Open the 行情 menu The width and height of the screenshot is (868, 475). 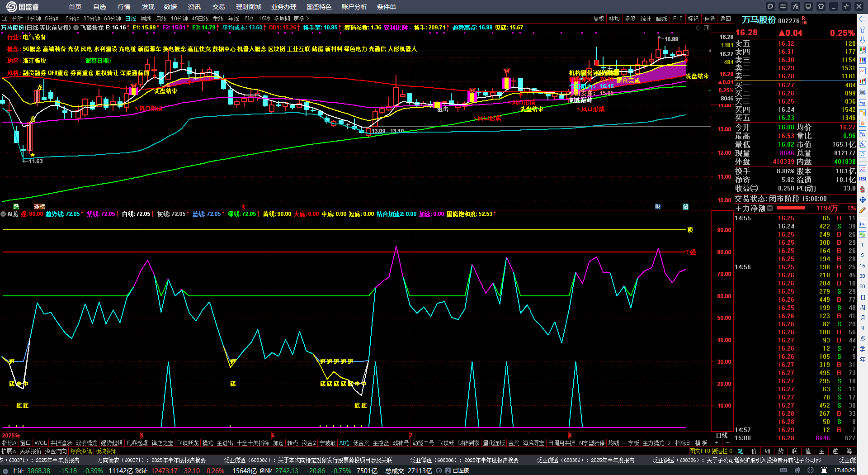click(124, 7)
